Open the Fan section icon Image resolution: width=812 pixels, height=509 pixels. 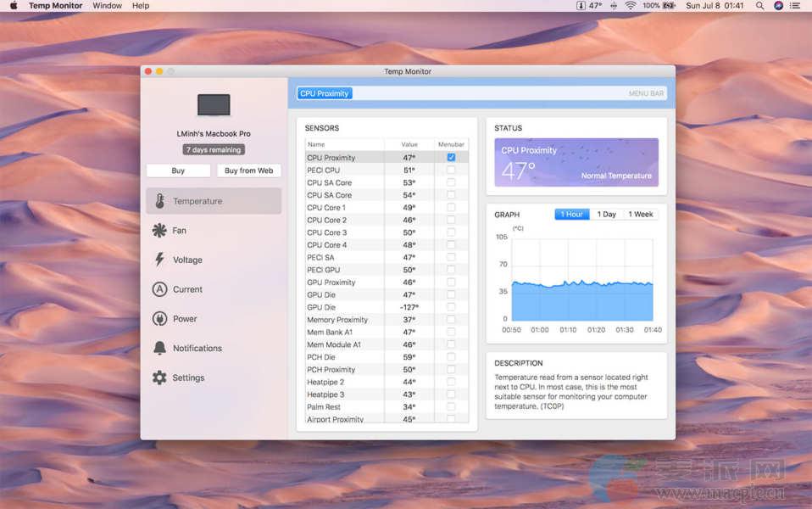pyautogui.click(x=159, y=231)
